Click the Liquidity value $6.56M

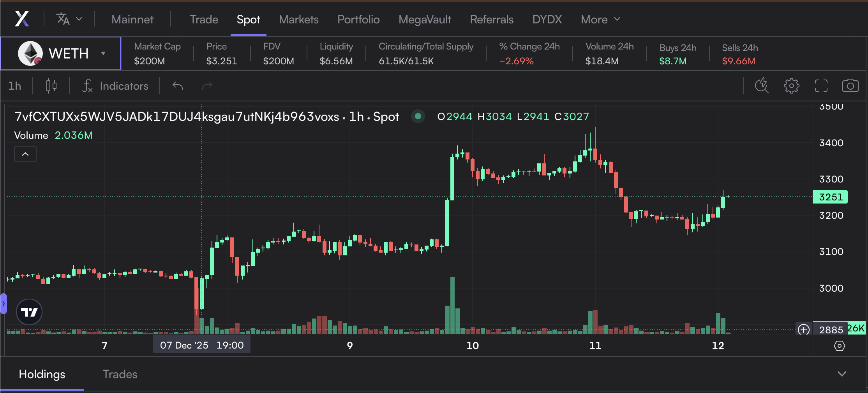pos(336,61)
